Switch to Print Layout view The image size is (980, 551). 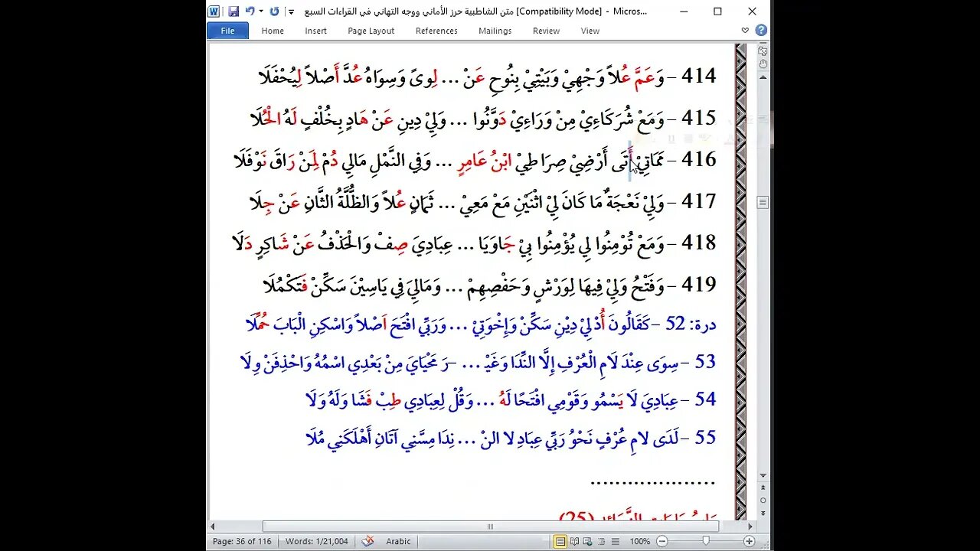[560, 541]
